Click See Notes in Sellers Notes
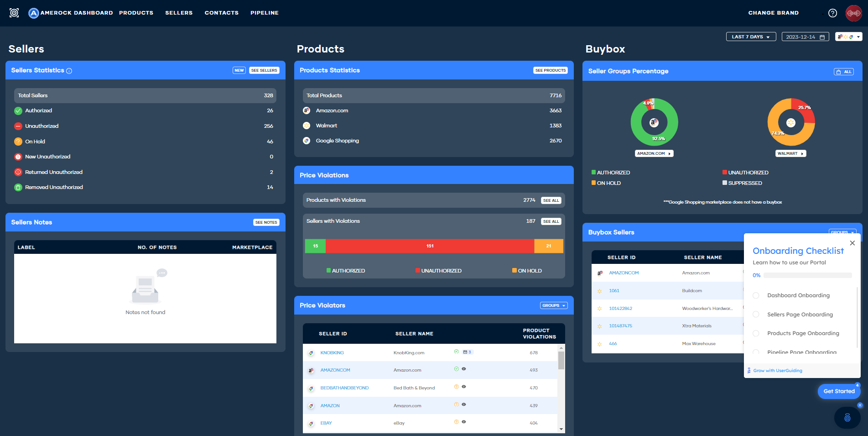The width and height of the screenshot is (868, 436). 266,222
